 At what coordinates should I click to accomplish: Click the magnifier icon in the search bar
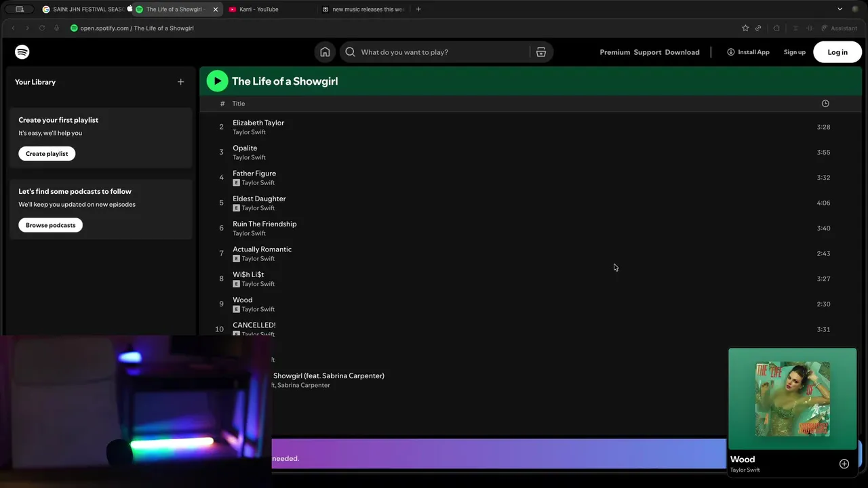click(350, 52)
